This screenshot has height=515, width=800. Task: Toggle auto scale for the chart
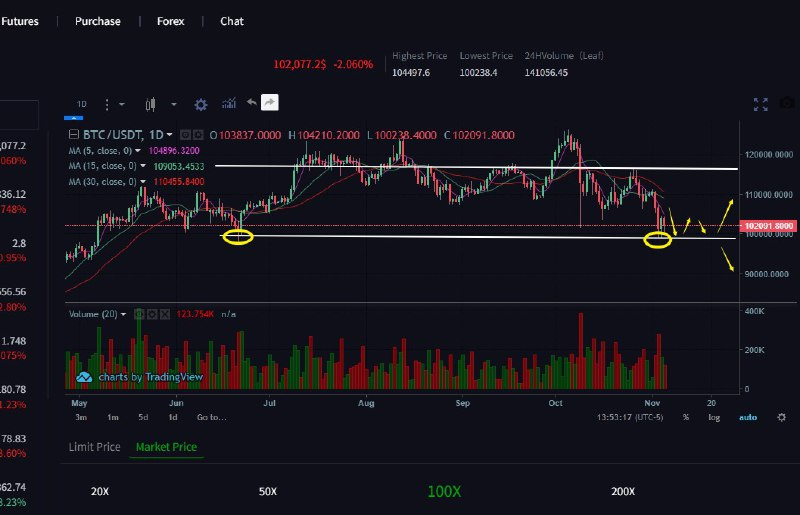tap(748, 417)
